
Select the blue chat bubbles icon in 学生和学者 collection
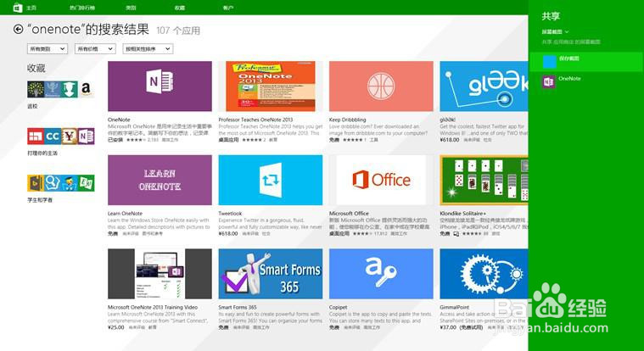53,183
